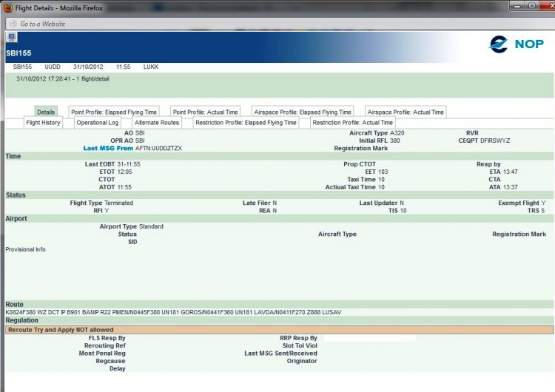The height and width of the screenshot is (392, 555).
Task: Open Point Profile: Elapsed Flying Time tab
Action: tap(114, 112)
